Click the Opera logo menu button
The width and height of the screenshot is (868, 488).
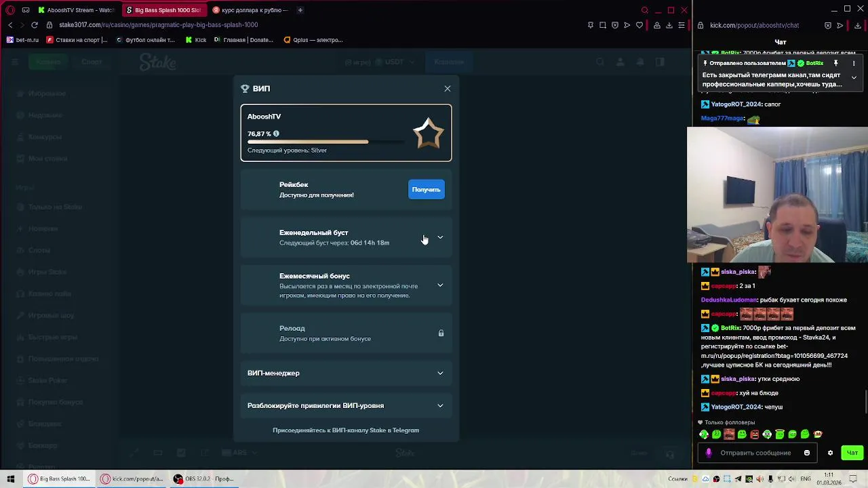click(x=10, y=10)
